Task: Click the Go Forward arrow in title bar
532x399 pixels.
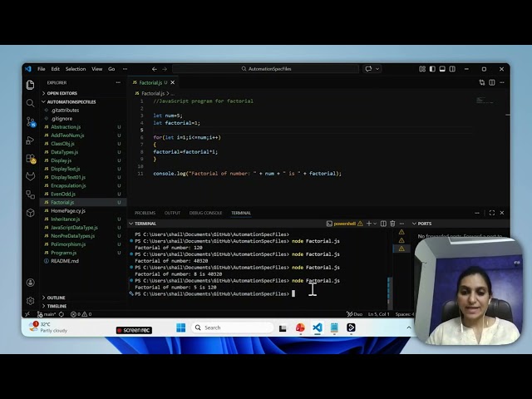Action: (165, 69)
